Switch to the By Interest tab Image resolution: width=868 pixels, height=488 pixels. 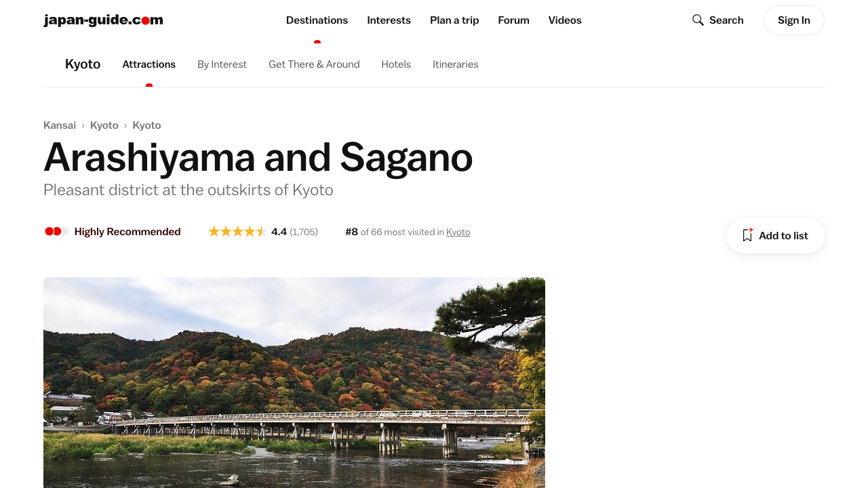coord(222,64)
